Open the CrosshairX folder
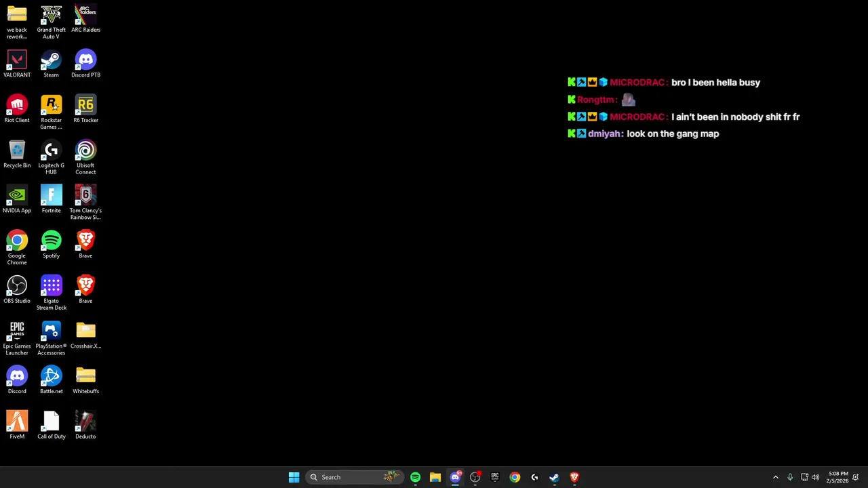 click(85, 335)
